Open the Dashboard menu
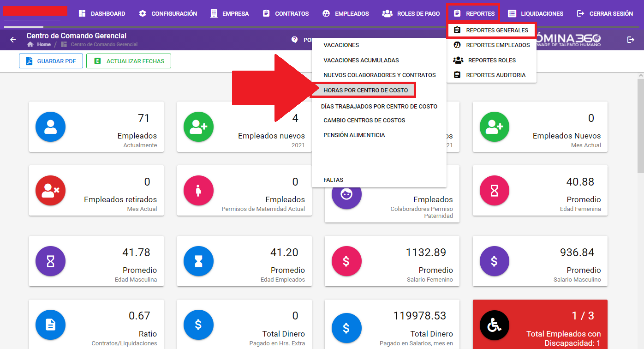This screenshot has width=644, height=349. tap(101, 13)
